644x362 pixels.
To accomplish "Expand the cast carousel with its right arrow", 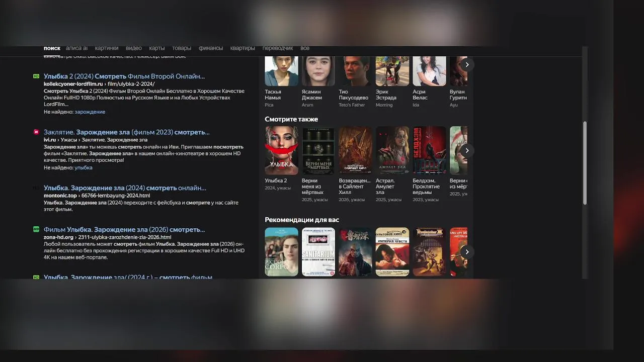I will [467, 64].
